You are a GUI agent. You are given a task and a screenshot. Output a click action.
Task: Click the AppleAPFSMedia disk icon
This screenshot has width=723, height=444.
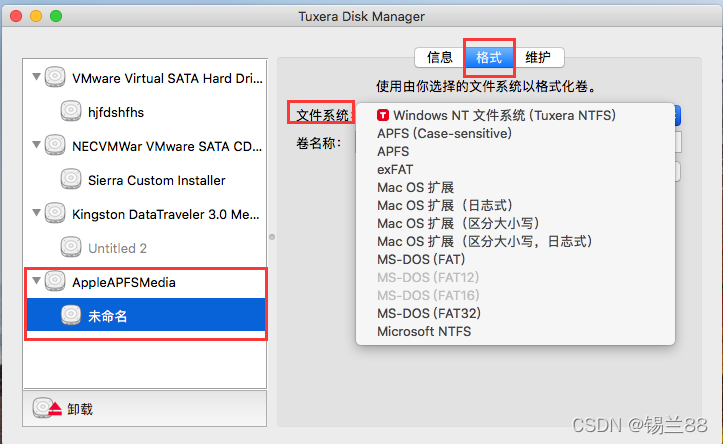pyautogui.click(x=55, y=281)
